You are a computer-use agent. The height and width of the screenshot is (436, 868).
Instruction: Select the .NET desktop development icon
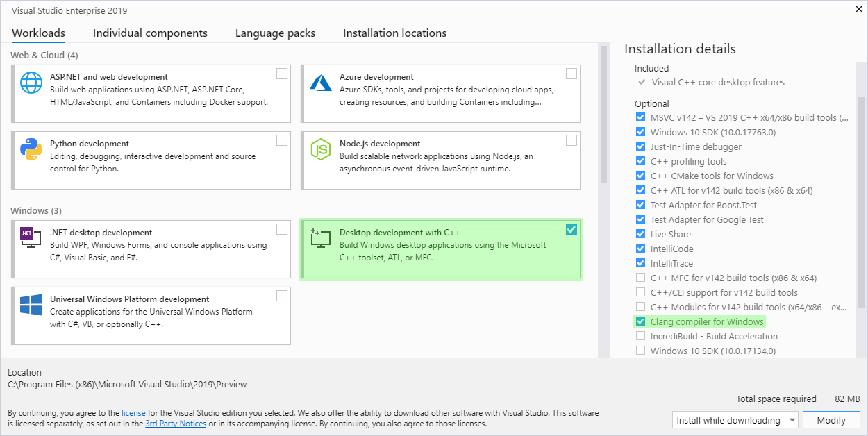tap(31, 238)
